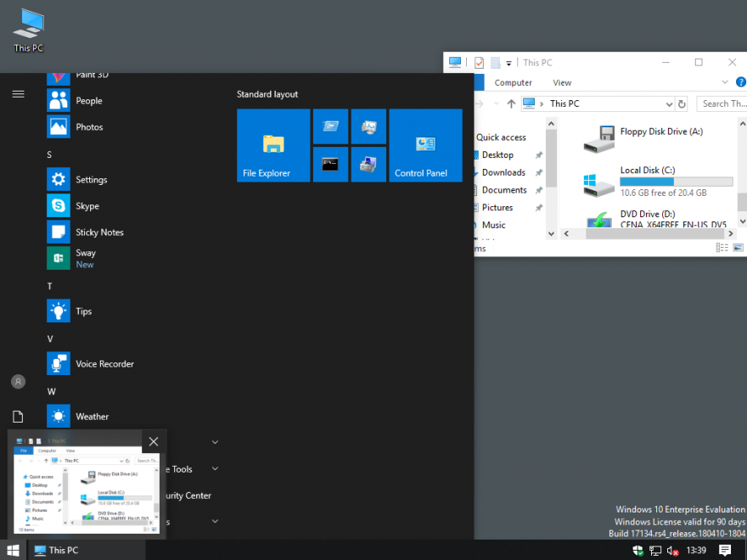Viewport: 747px width, 560px height.
Task: Open Documents in navigation pane
Action: pyautogui.click(x=504, y=190)
